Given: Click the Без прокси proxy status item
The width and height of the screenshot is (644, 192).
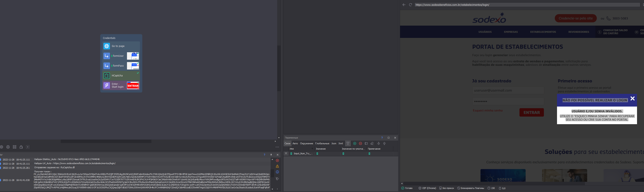Looking at the screenshot, I should pyautogui.click(x=446, y=188).
